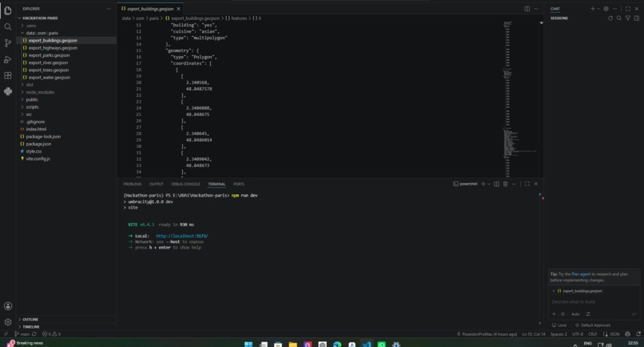644x347 pixels.
Task: Open the Search view in activity bar
Action: 8,26
